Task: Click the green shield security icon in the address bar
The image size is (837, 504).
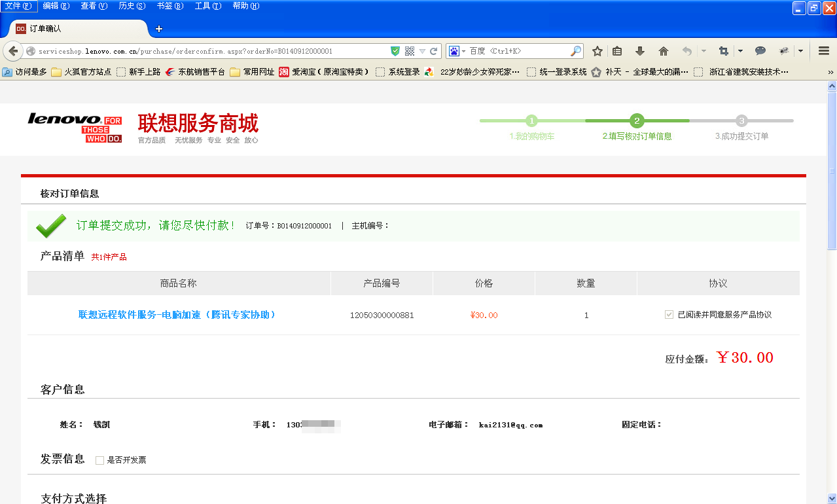Action: click(x=395, y=51)
